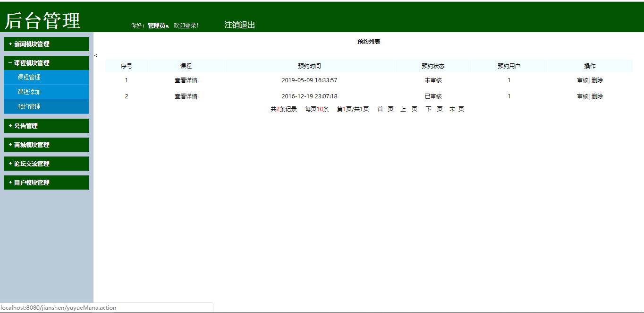Go to 上一页 in pagination
Viewport: 644px width, 313px height.
(409, 109)
